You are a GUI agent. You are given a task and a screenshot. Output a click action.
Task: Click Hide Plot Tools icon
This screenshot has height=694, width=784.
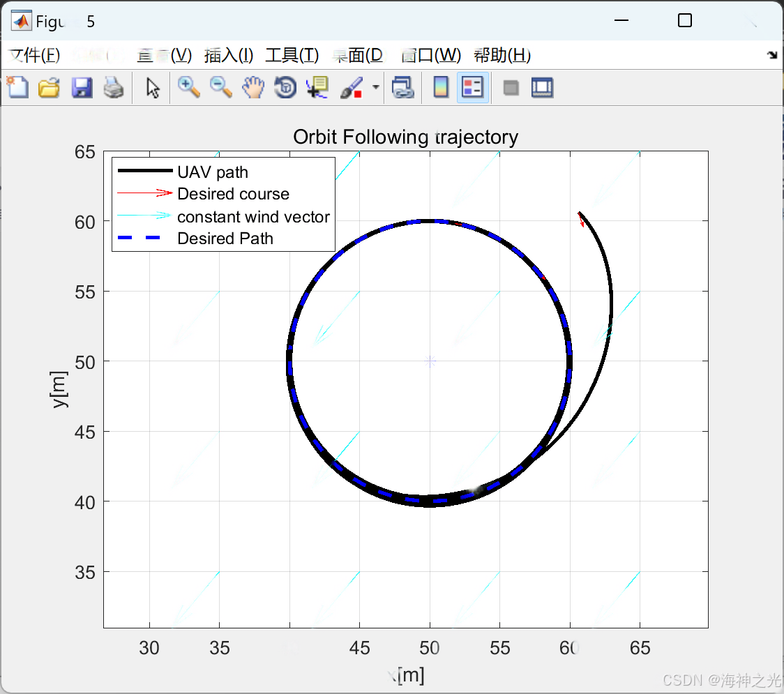[x=511, y=88]
